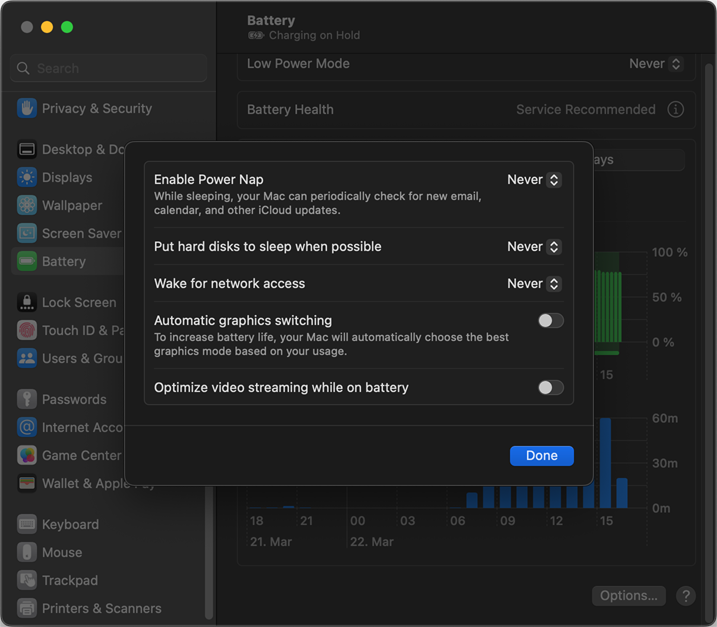Click the Lock Screen icon
Image resolution: width=717 pixels, height=627 pixels.
click(27, 302)
